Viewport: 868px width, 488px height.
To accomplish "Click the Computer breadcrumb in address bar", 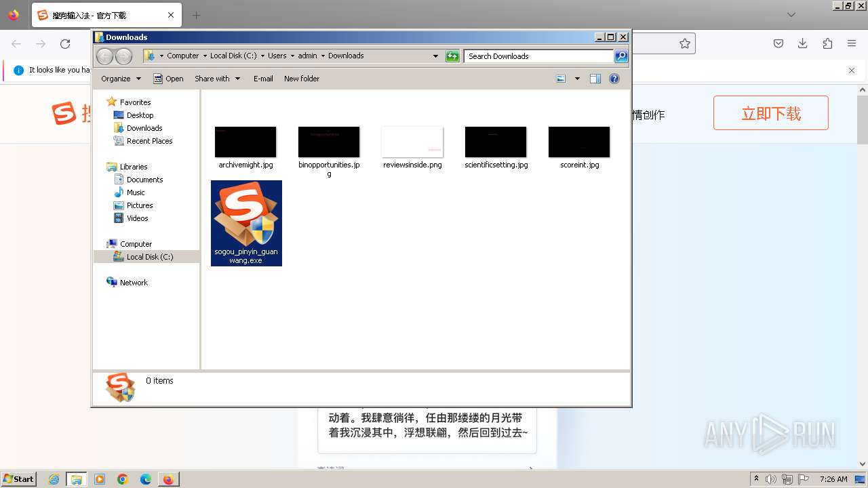I will [x=182, y=56].
